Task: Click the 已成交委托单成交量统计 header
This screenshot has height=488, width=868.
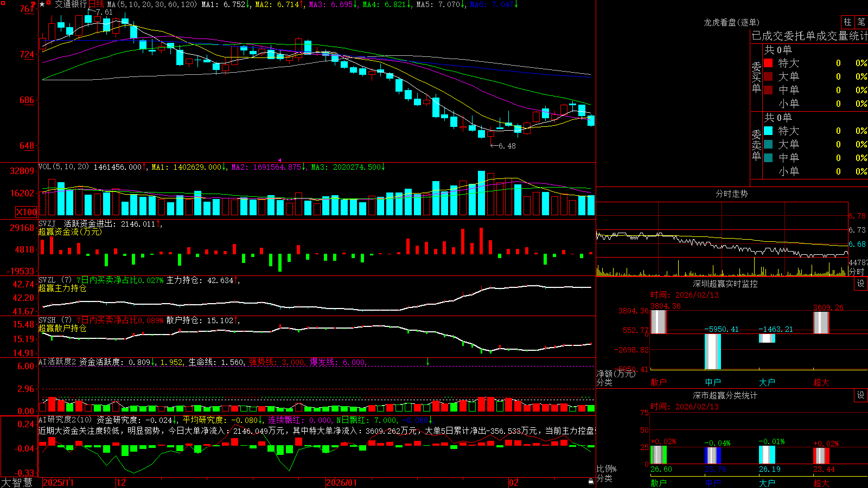Action: (x=809, y=36)
